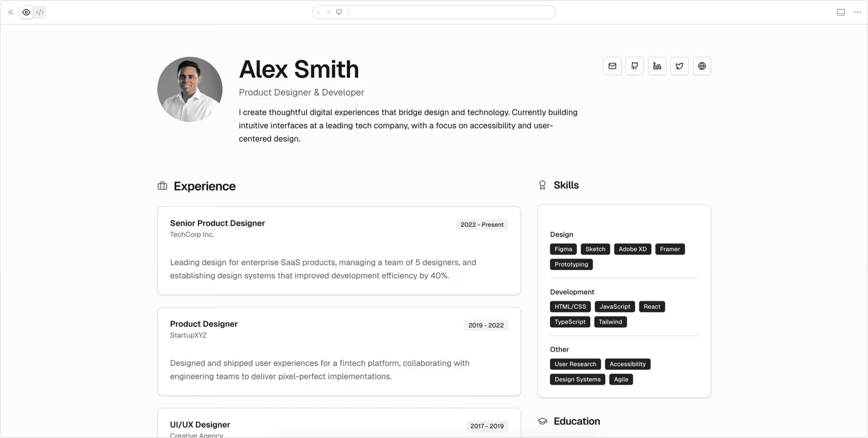Select the Senior Product Designer experience card
The image size is (868, 438).
[339, 250]
